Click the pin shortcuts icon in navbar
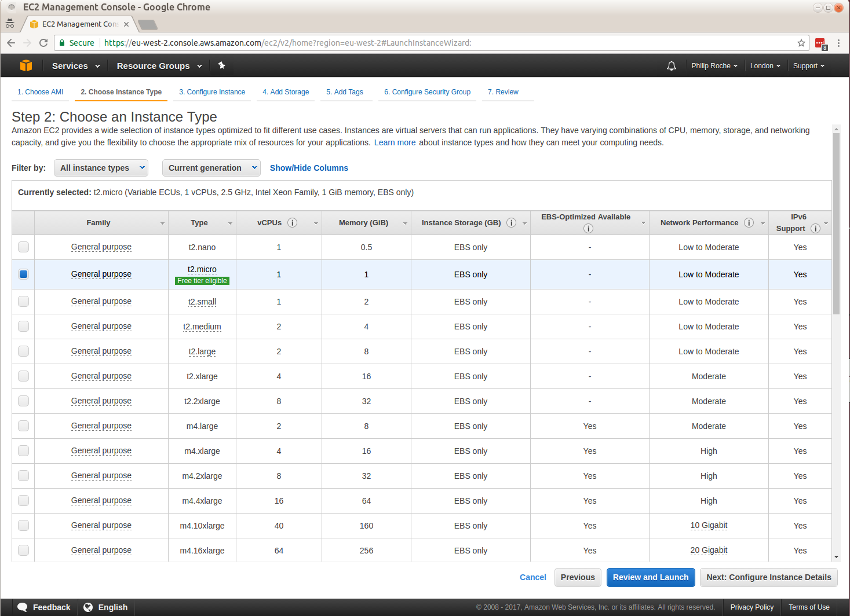 [x=221, y=65]
